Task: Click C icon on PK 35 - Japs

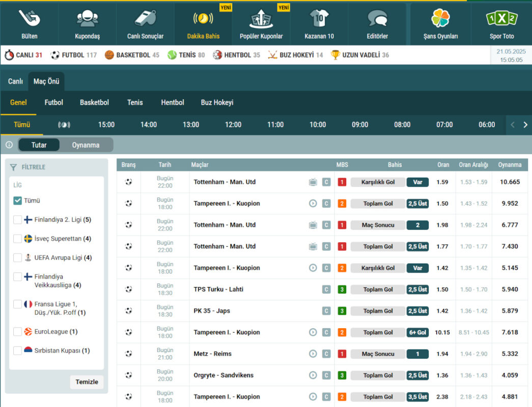Action: click(326, 311)
